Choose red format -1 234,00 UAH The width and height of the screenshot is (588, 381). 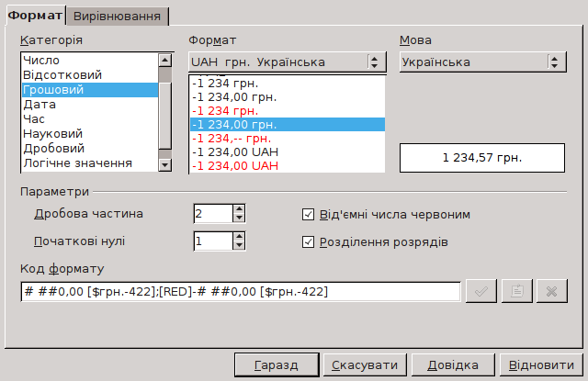click(x=288, y=165)
